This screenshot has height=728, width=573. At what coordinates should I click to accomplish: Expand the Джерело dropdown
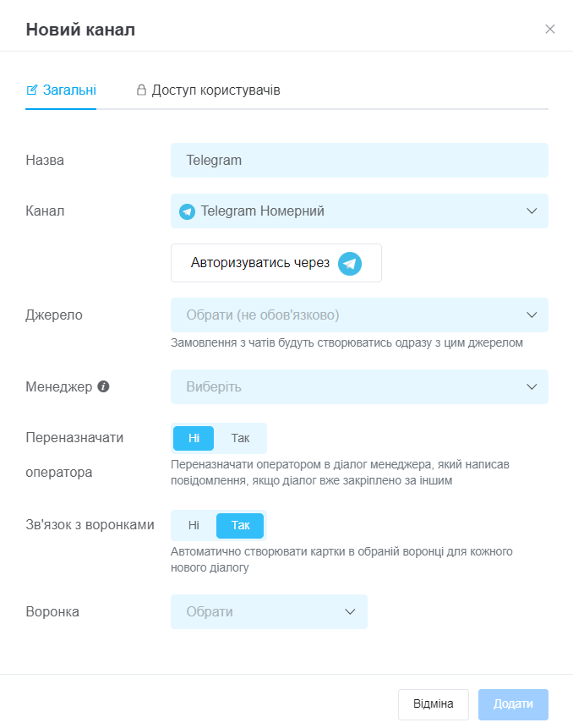pos(359,315)
